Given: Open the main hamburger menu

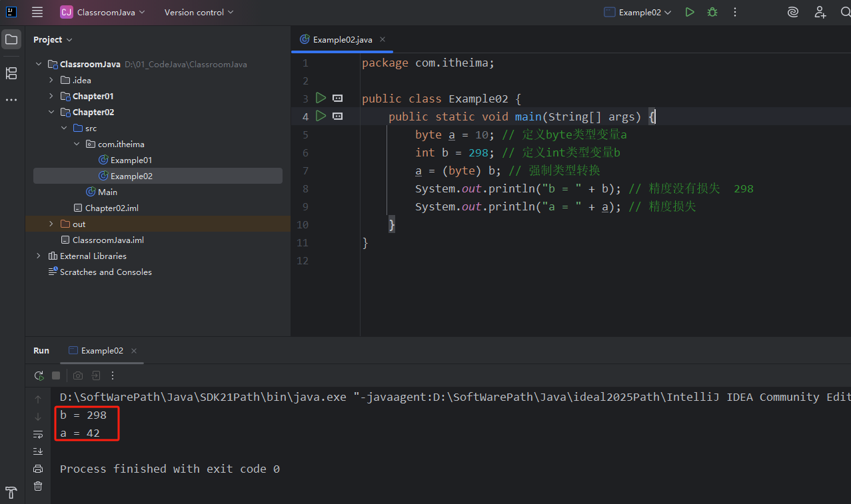Looking at the screenshot, I should (37, 12).
